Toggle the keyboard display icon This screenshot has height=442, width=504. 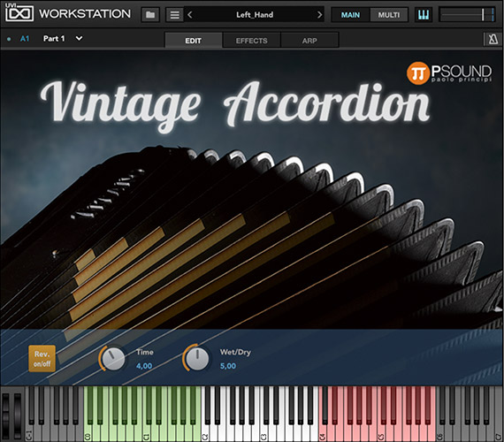pyautogui.click(x=424, y=15)
